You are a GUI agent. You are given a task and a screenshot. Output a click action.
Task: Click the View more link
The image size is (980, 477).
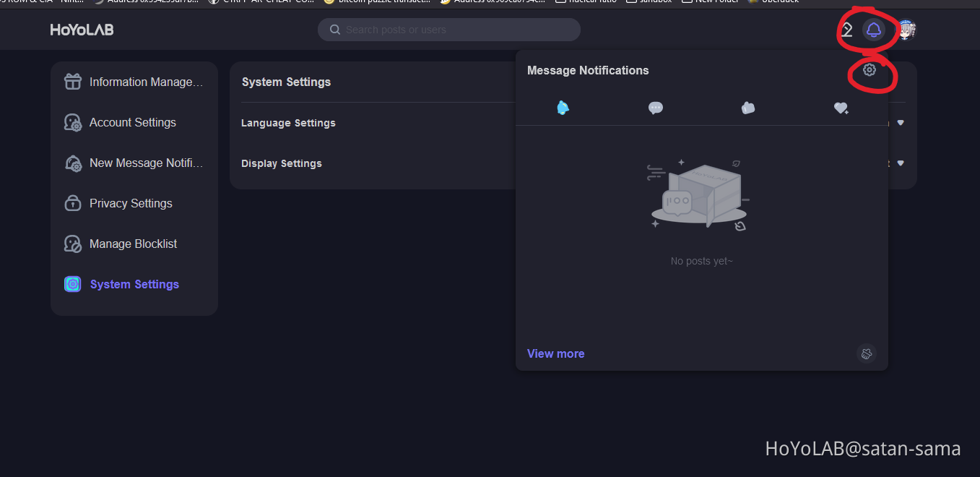tap(555, 353)
